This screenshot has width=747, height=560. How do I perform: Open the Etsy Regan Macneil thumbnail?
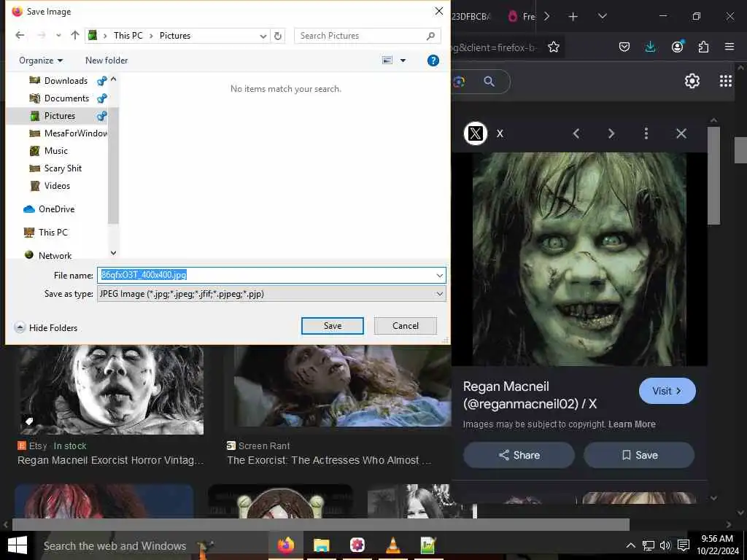tap(112, 390)
